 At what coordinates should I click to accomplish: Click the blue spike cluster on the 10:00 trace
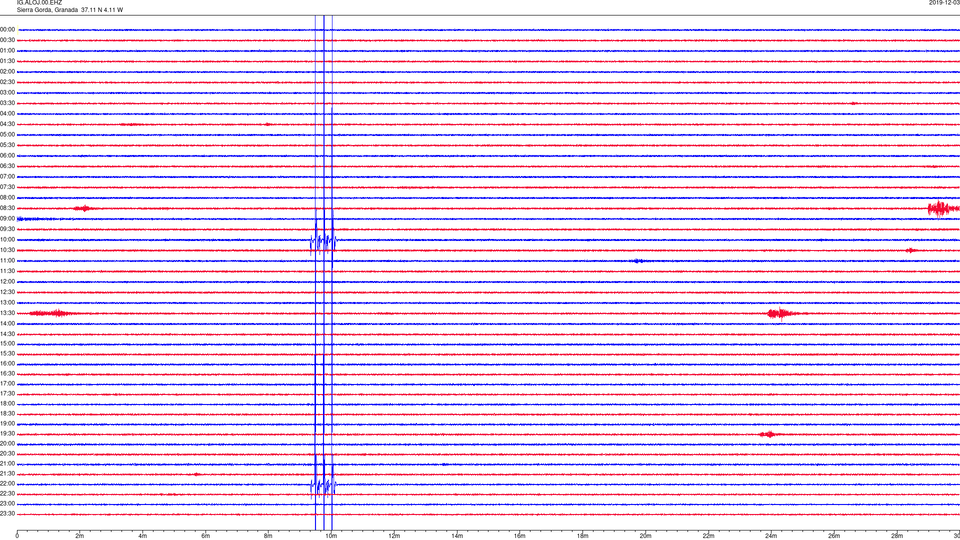click(323, 241)
